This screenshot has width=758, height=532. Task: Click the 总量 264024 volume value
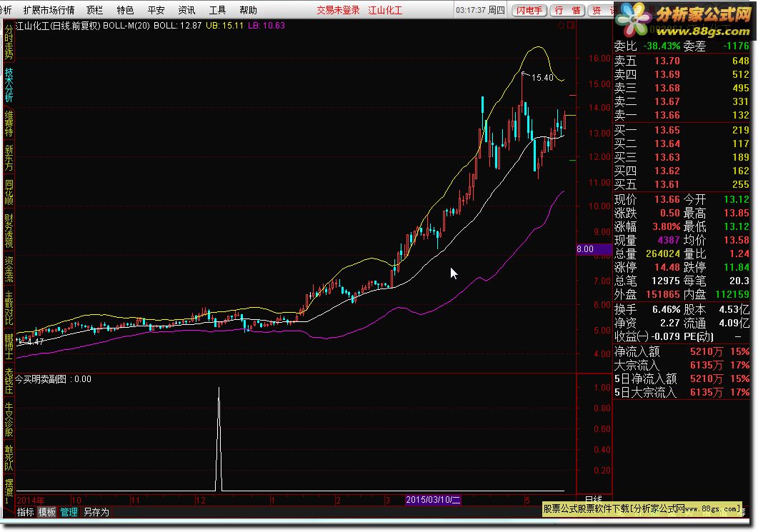663,254
